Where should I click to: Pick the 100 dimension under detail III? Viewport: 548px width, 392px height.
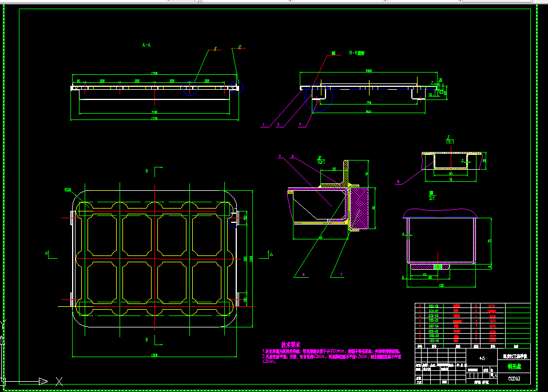(441, 286)
